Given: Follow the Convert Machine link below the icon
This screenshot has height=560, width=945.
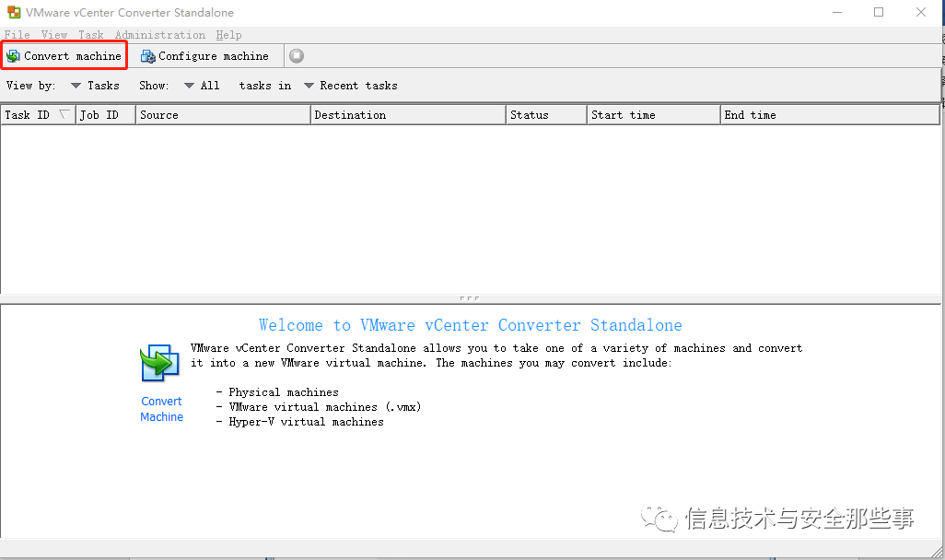Looking at the screenshot, I should click(161, 409).
